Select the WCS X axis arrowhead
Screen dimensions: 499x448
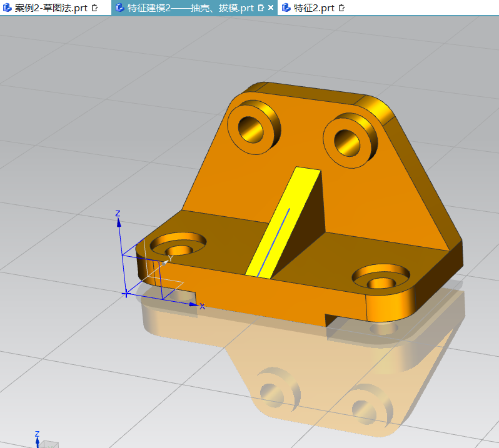click(193, 304)
